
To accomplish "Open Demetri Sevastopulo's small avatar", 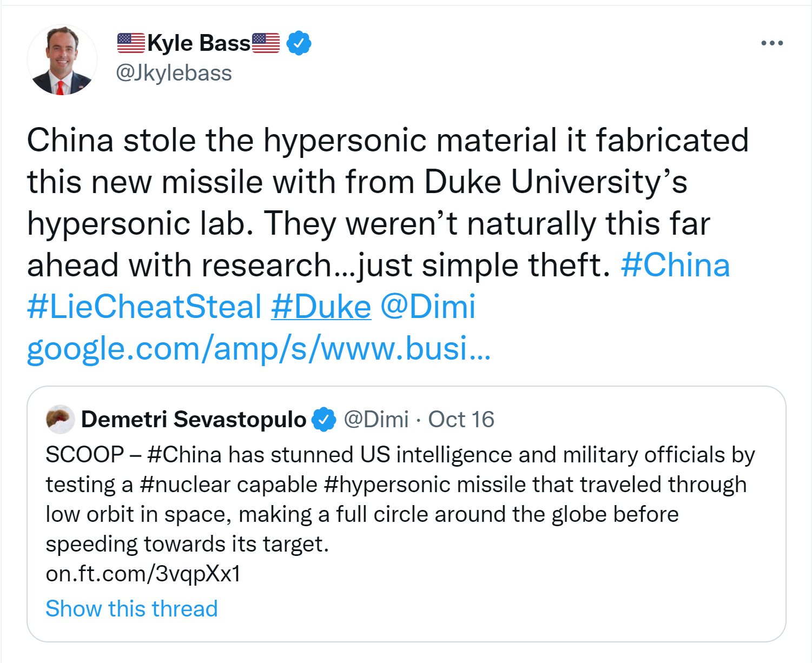I will (x=60, y=419).
